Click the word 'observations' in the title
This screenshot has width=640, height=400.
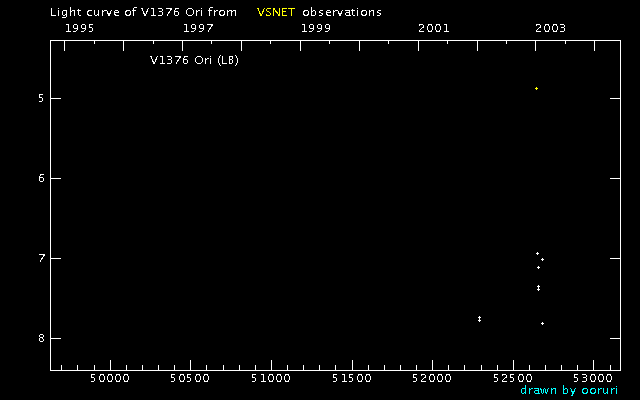pyautogui.click(x=342, y=12)
